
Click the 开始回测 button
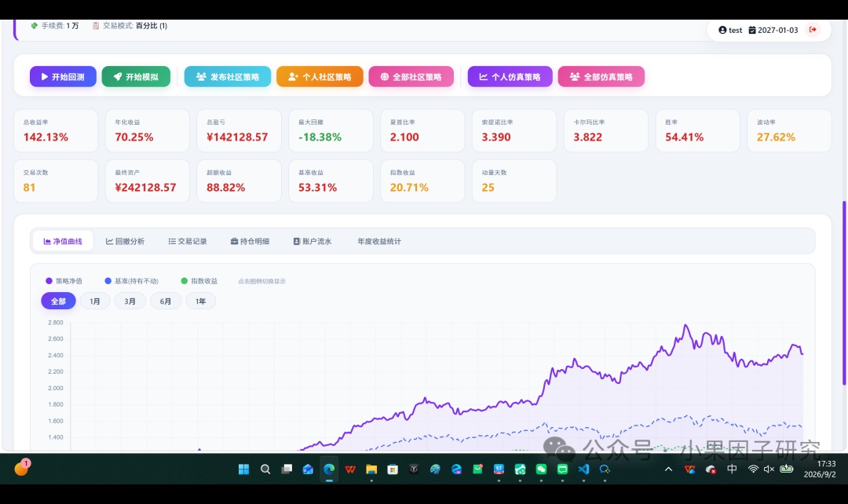(63, 77)
